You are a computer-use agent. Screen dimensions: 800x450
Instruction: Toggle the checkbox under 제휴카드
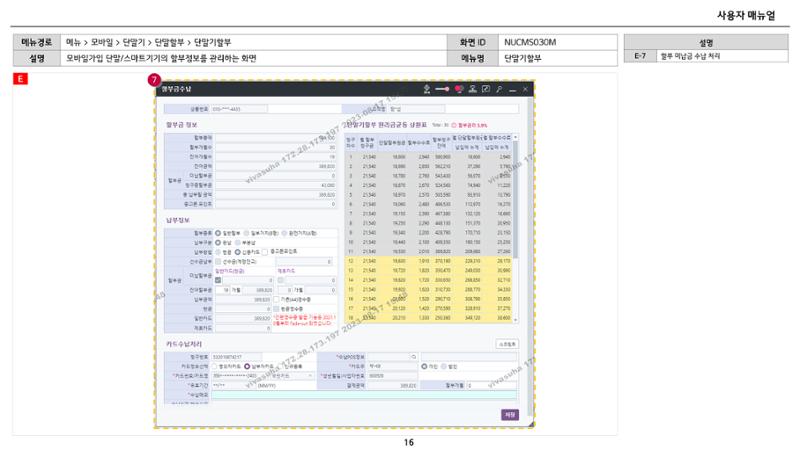click(x=280, y=280)
